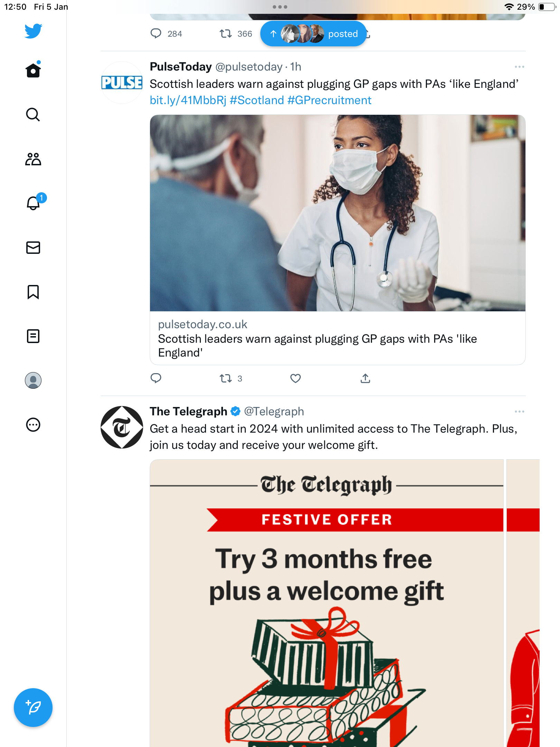Open More options on PulseToday tweet

pos(519,67)
